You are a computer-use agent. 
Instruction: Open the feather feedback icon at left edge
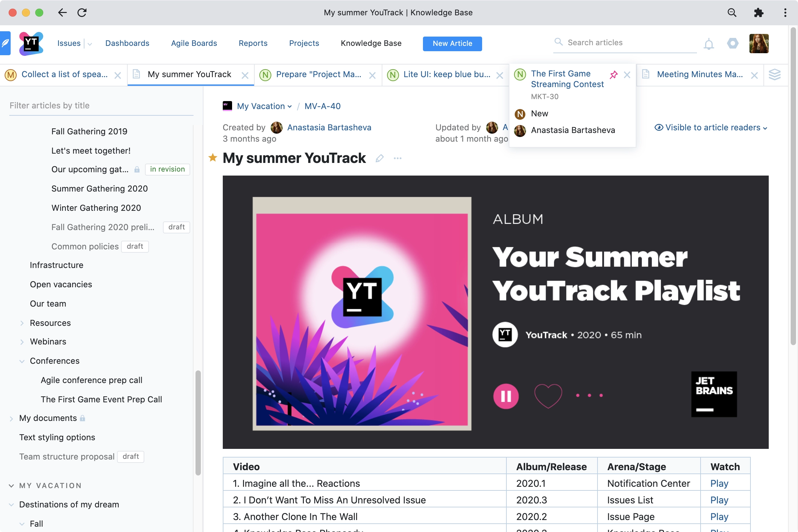(5, 44)
